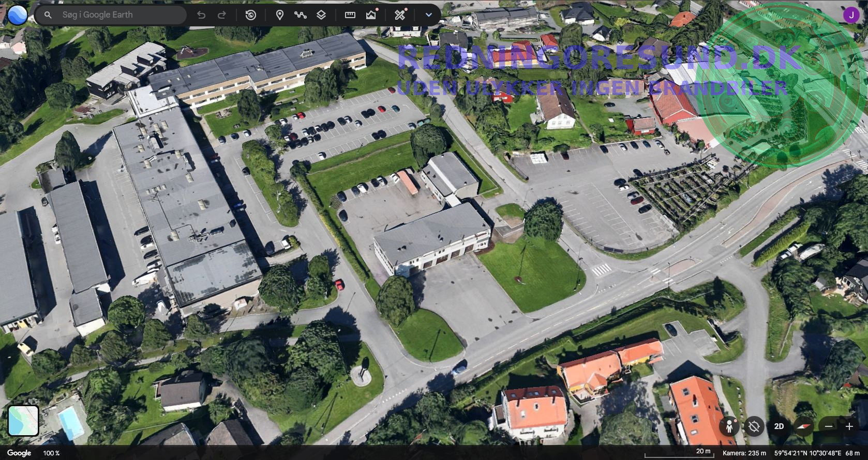Expand the toolbar chevron dropdown

click(x=428, y=15)
